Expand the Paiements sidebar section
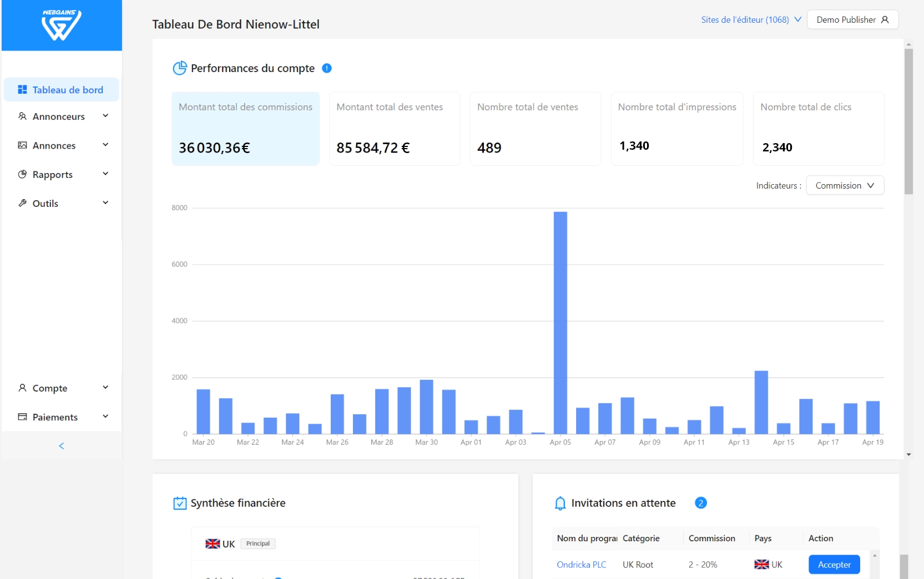The image size is (924, 579). click(x=61, y=417)
